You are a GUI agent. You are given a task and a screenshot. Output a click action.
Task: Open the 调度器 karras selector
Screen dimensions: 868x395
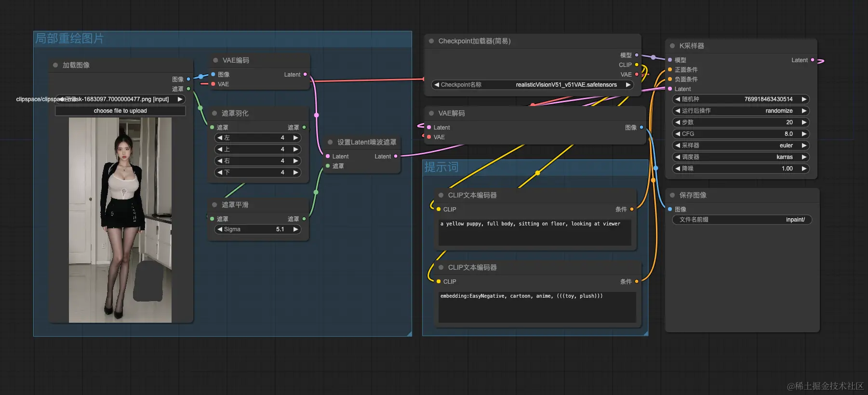[x=741, y=157]
